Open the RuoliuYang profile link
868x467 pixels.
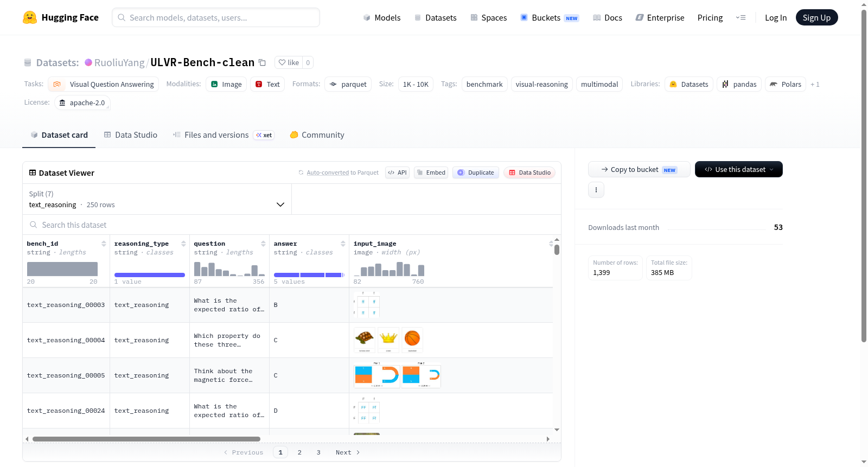click(119, 62)
